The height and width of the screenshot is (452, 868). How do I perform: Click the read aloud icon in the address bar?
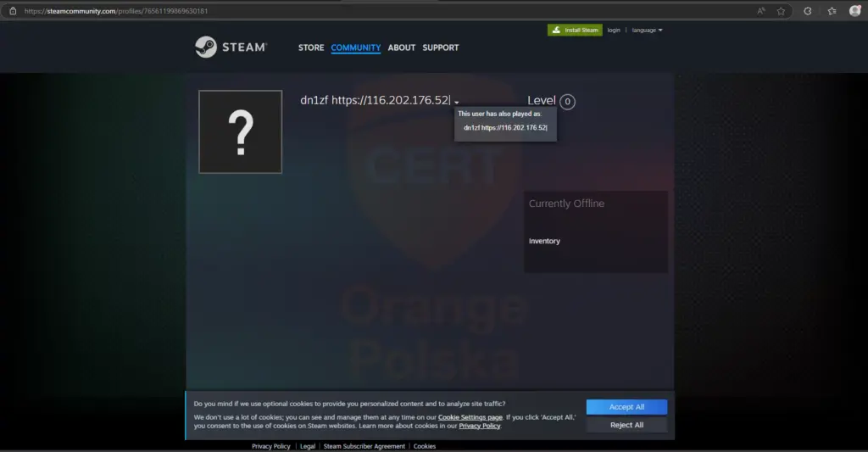761,11
